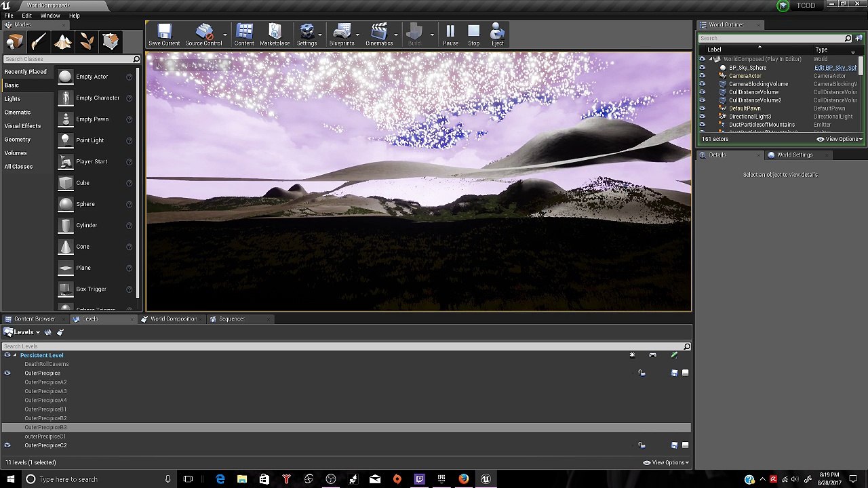Click the Cinematics toolbar icon
868x488 pixels.
click(379, 35)
